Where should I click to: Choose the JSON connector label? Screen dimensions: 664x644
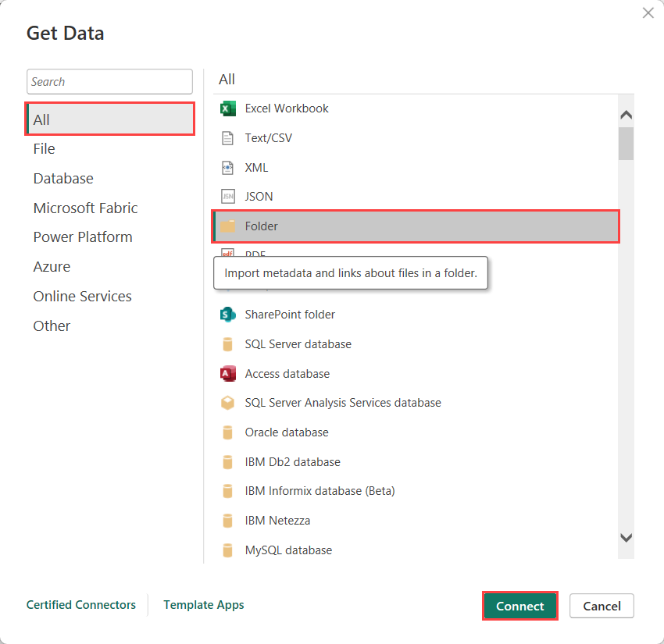pos(259,197)
